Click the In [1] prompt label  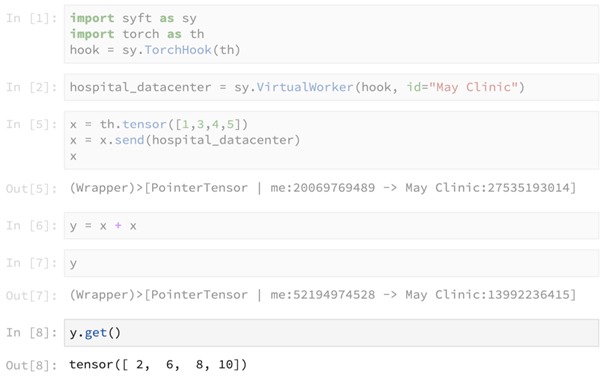pyautogui.click(x=31, y=18)
